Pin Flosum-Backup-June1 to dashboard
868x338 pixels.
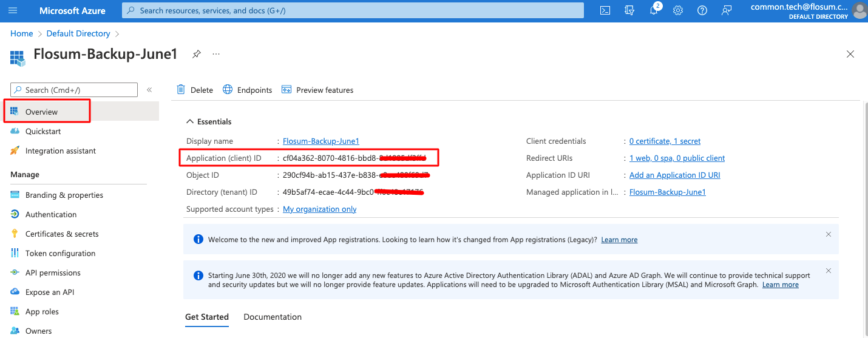[196, 54]
